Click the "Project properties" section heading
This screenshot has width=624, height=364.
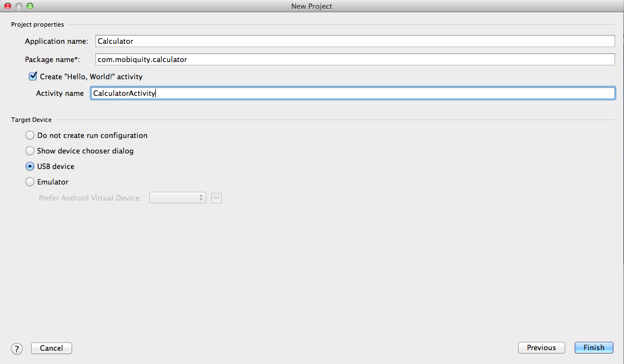pyautogui.click(x=37, y=24)
